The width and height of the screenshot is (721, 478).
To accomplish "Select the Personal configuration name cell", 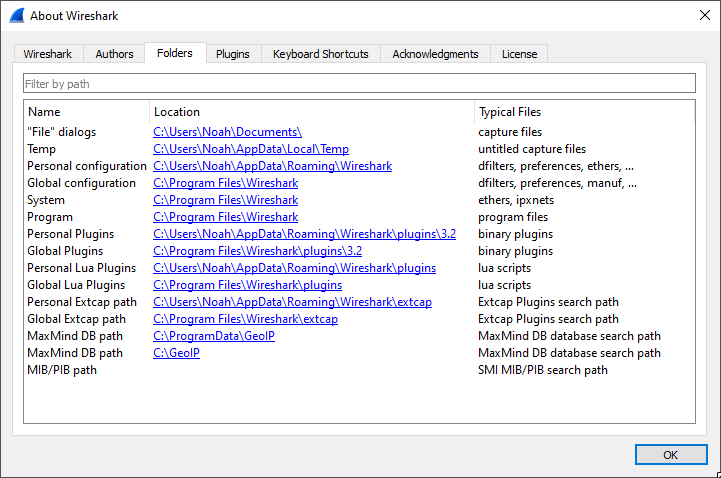I will 87,166.
